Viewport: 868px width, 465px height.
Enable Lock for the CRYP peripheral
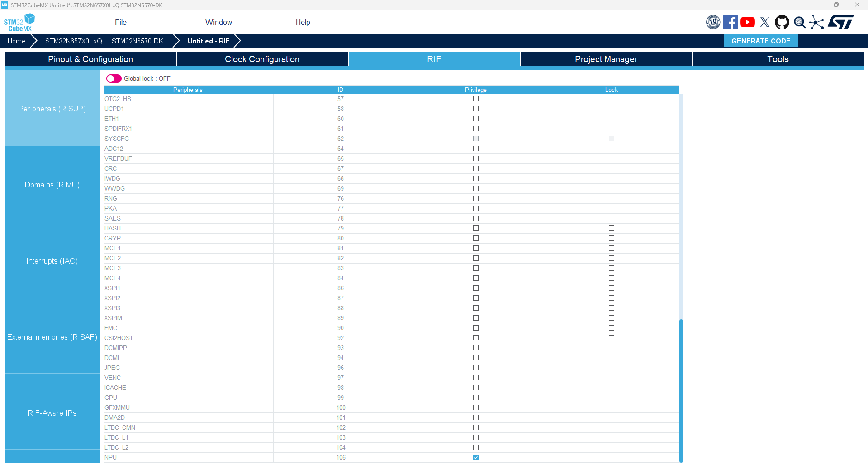[x=612, y=238]
